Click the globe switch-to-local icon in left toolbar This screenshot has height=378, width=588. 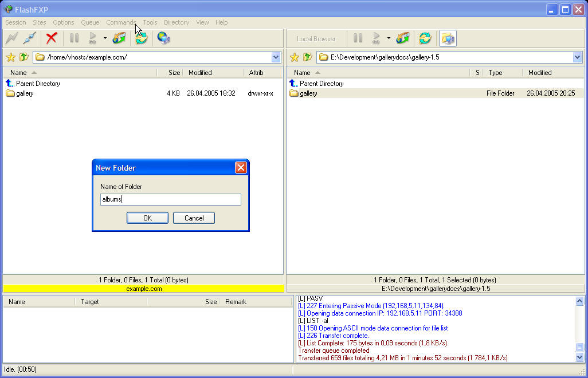point(163,38)
